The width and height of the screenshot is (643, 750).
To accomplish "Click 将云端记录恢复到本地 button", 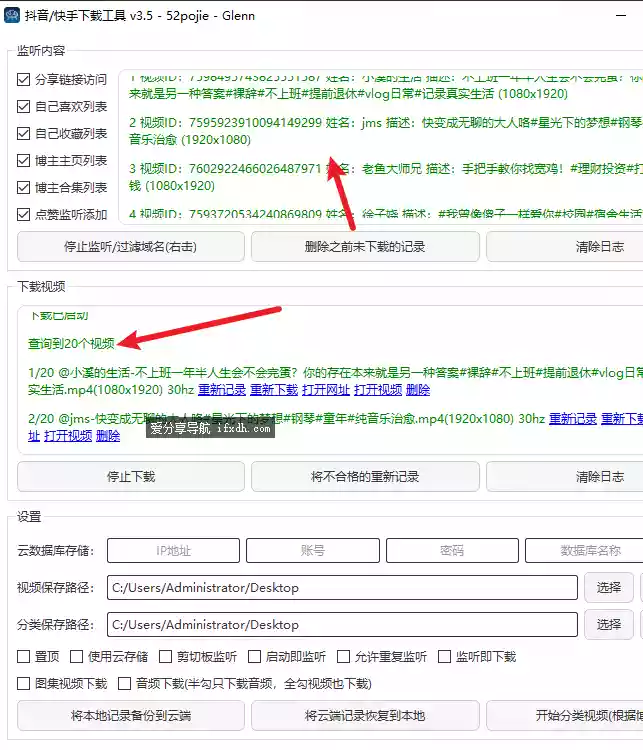I will coord(365,716).
